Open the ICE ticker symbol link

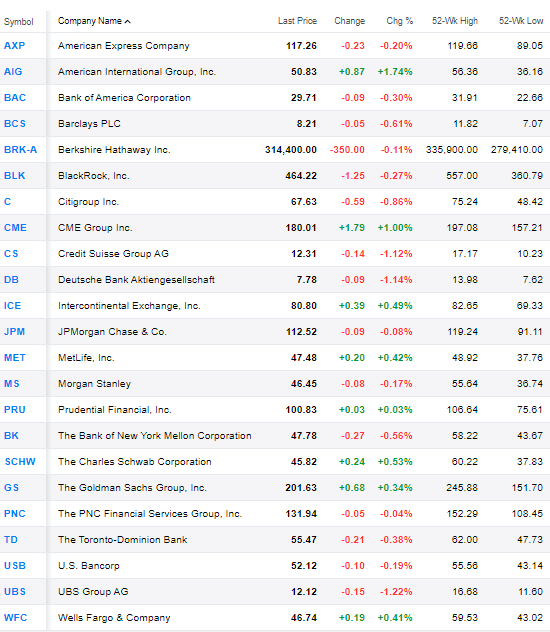click(x=12, y=306)
